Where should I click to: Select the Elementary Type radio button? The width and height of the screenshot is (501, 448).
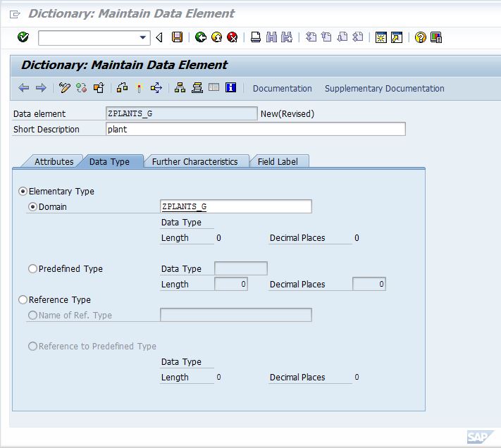pos(23,192)
